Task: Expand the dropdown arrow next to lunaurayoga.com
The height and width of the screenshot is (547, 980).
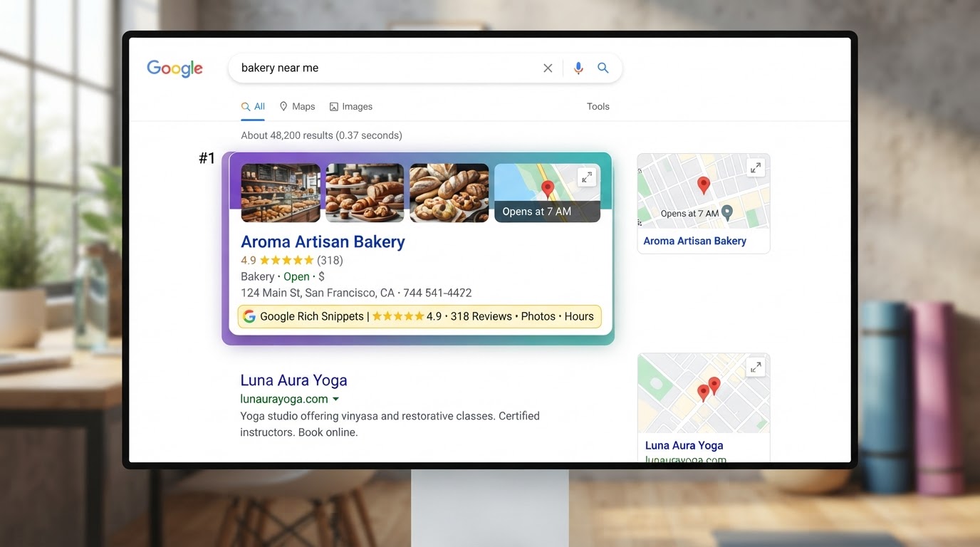Action: click(x=336, y=400)
